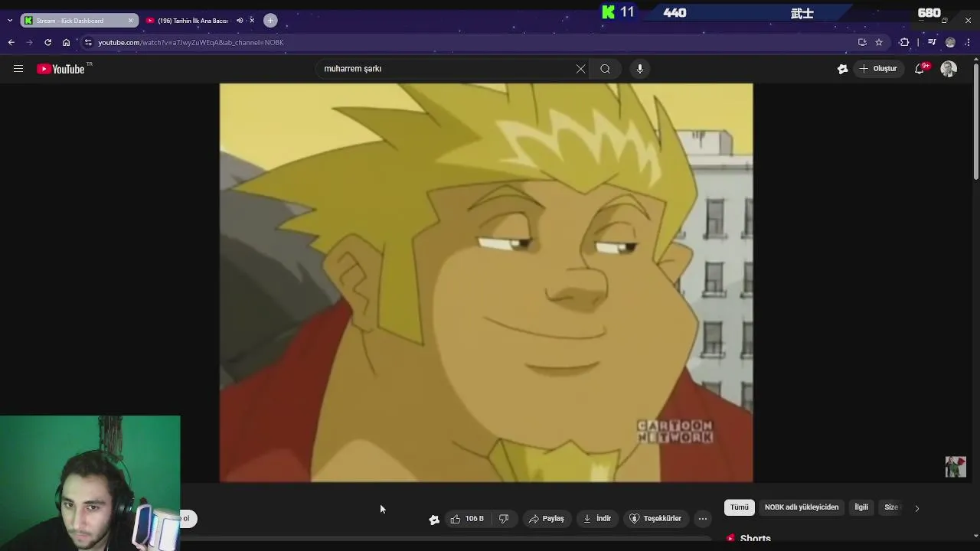
Task: Click the small thumbnail at right edge
Action: 955,467
